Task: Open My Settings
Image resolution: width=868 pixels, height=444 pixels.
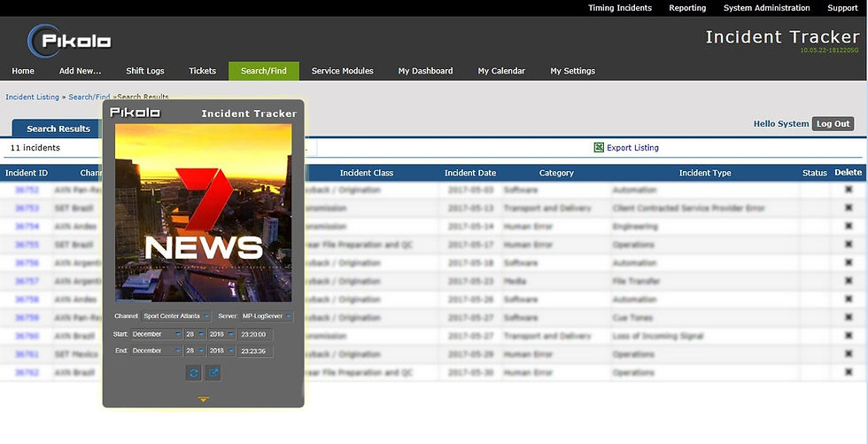Action: [x=572, y=71]
